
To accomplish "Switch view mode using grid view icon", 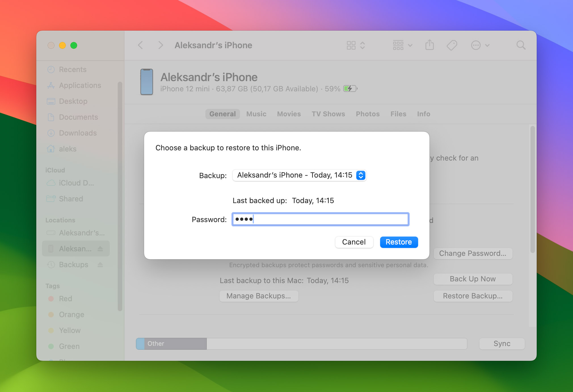I will pos(351,45).
